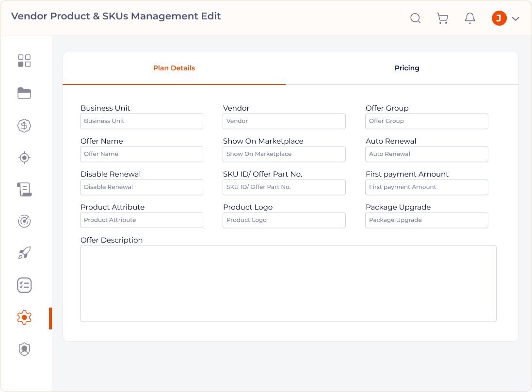Click the 'SKU ID/ Offer Part No.' label above its field
The image size is (532, 392).
point(262,174)
